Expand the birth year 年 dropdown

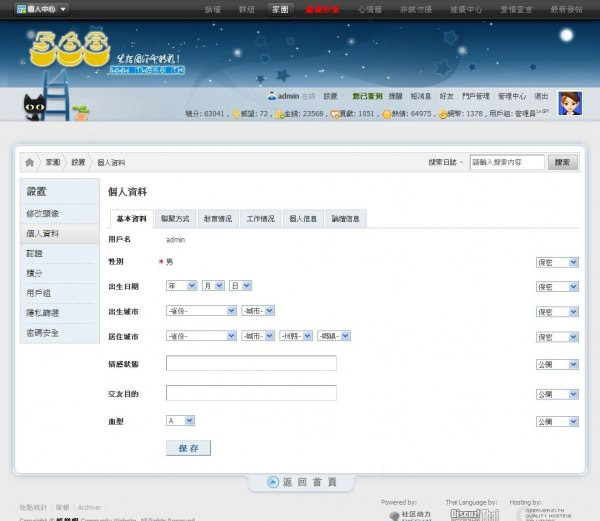click(x=182, y=286)
